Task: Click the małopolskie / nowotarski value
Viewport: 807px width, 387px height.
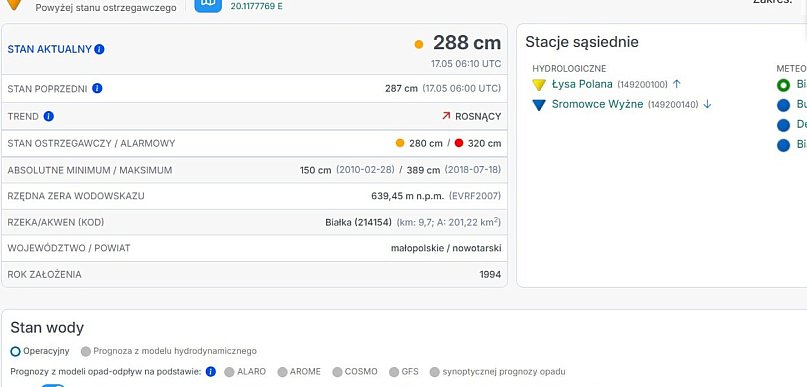Action: pos(446,249)
